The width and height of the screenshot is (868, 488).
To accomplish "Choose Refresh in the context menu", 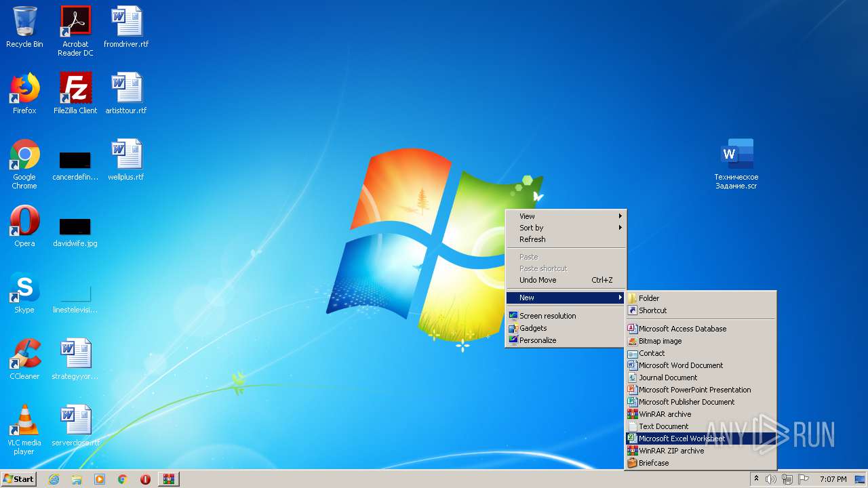I will coord(566,239).
